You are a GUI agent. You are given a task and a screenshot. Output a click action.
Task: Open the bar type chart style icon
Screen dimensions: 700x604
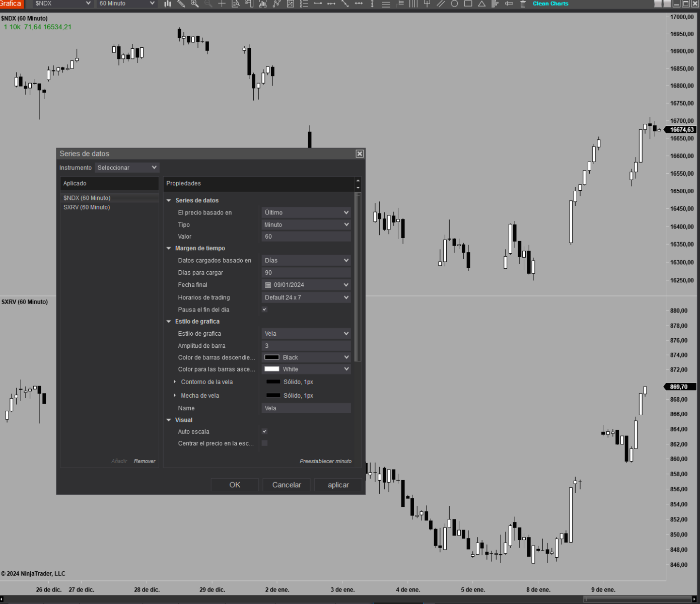point(168,4)
